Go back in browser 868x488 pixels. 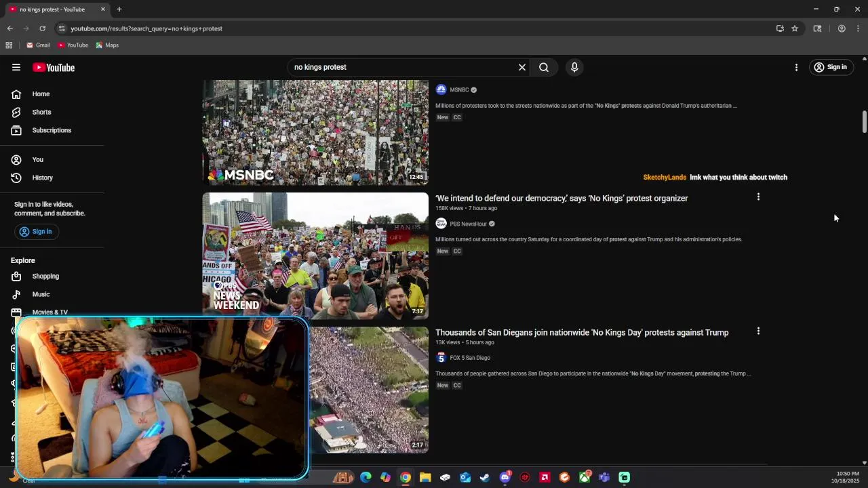[x=9, y=28]
